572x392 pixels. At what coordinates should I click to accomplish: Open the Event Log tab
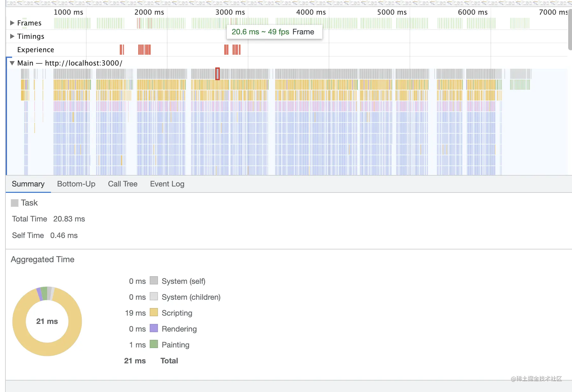point(167,184)
